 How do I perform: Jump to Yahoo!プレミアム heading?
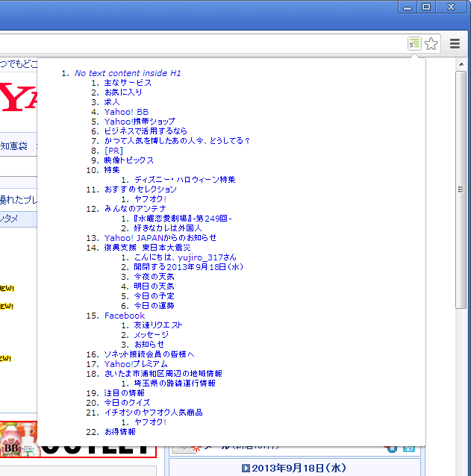click(136, 364)
